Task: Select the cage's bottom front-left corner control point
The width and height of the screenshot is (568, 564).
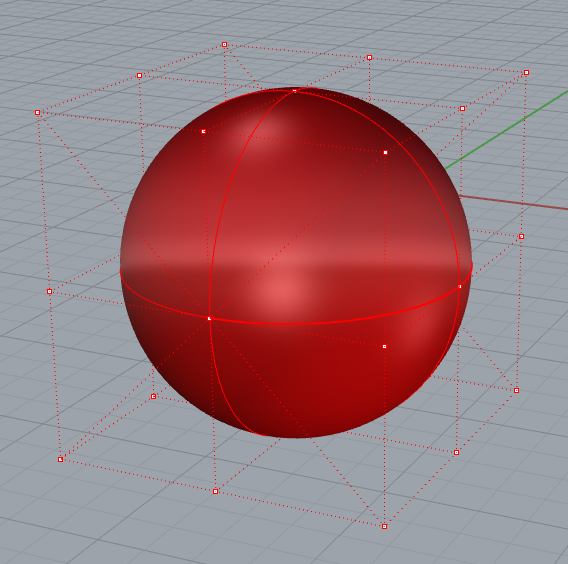Action: click(x=60, y=459)
